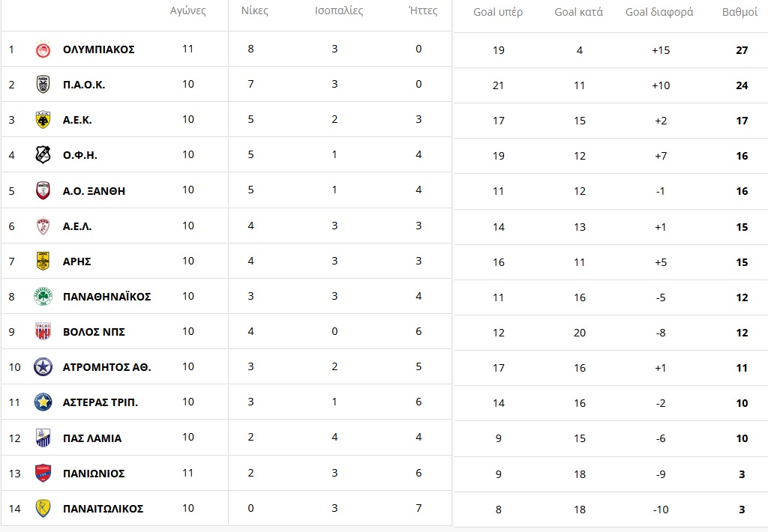
Task: Open the ΠΑΝΙΩΝΙΟΣ team link
Action: pos(94,474)
